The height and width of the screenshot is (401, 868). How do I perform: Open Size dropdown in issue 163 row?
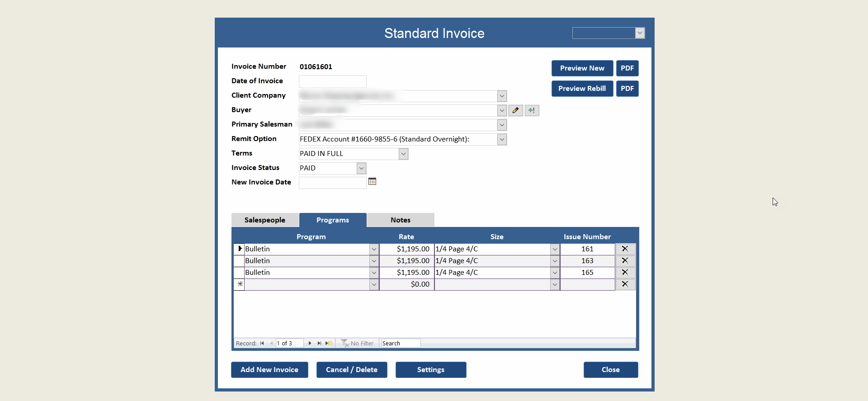pyautogui.click(x=555, y=261)
